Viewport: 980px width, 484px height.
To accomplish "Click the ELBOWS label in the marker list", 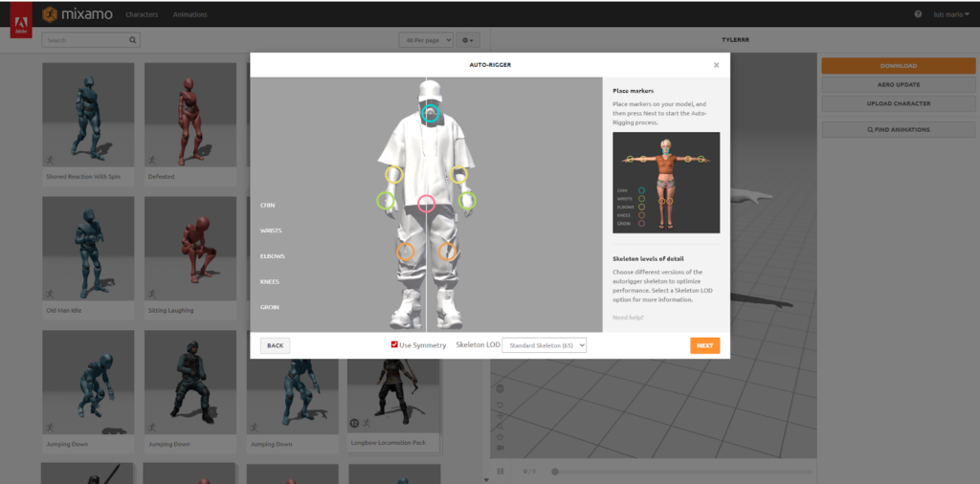I will (x=273, y=256).
